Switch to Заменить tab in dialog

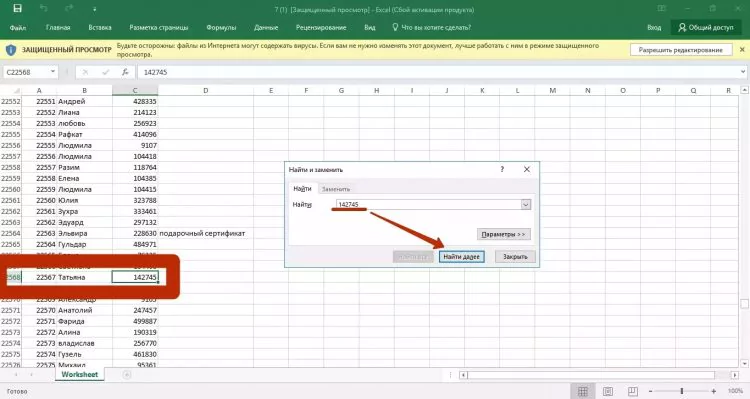[x=336, y=189]
